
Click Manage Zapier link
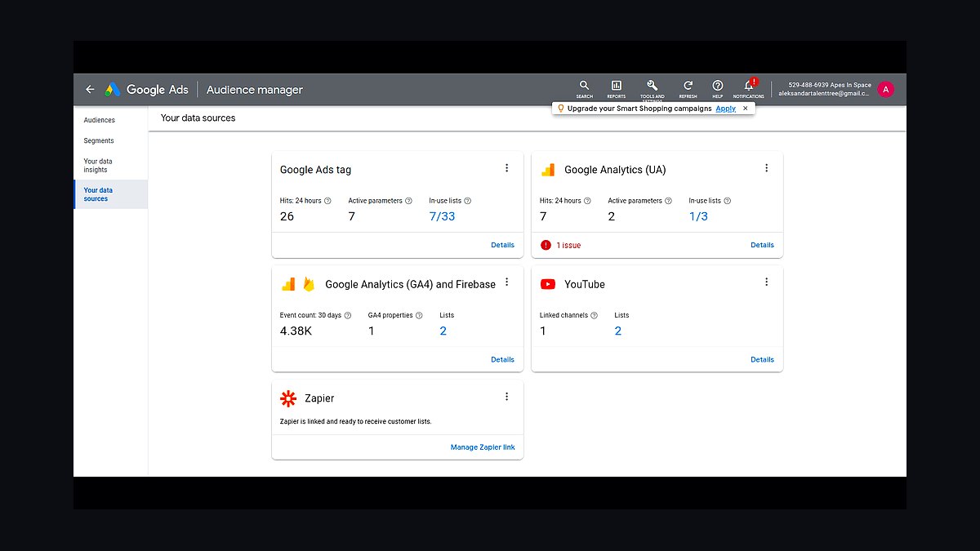(x=483, y=447)
